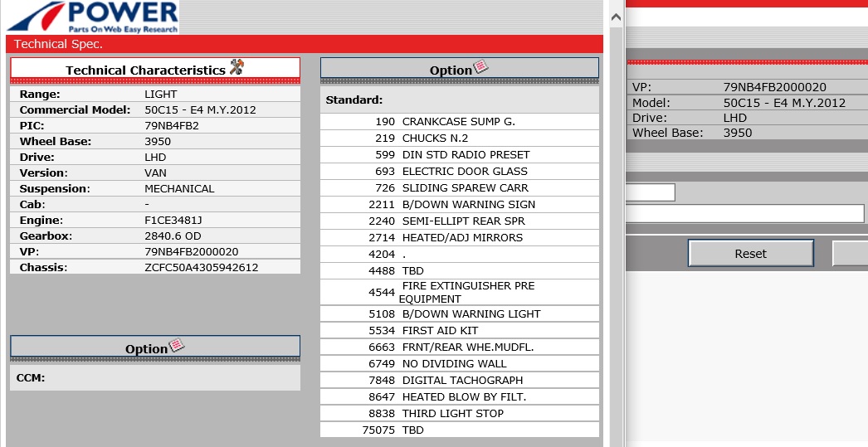Click the Suspension value 'MECHANICAL'
This screenshot has width=868, height=447.
click(179, 188)
